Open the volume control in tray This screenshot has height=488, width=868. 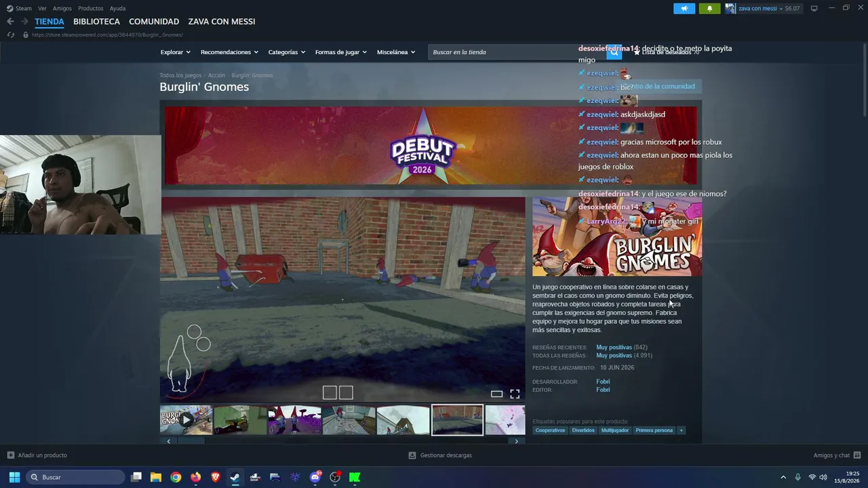(823, 477)
